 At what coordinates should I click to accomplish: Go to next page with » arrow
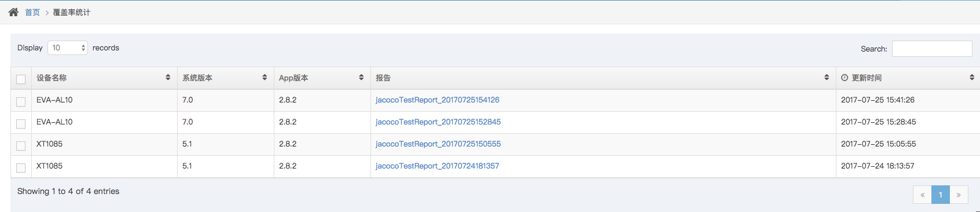click(x=959, y=195)
